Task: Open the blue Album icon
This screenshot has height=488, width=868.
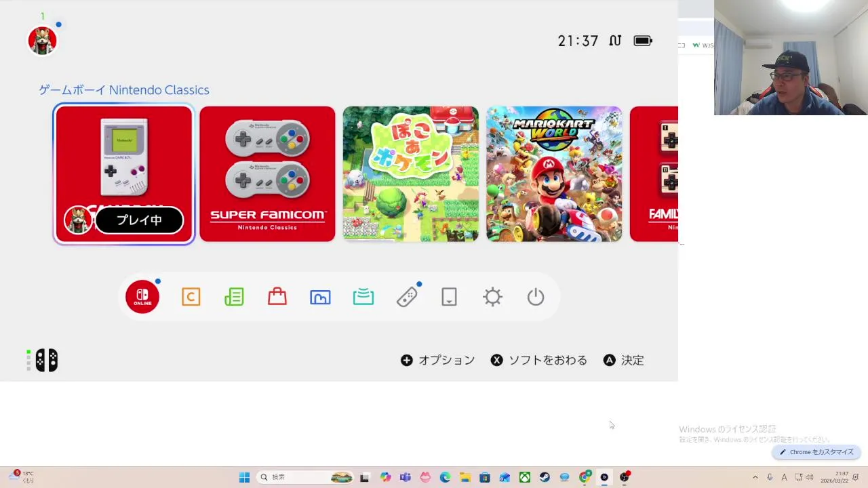Action: point(320,297)
